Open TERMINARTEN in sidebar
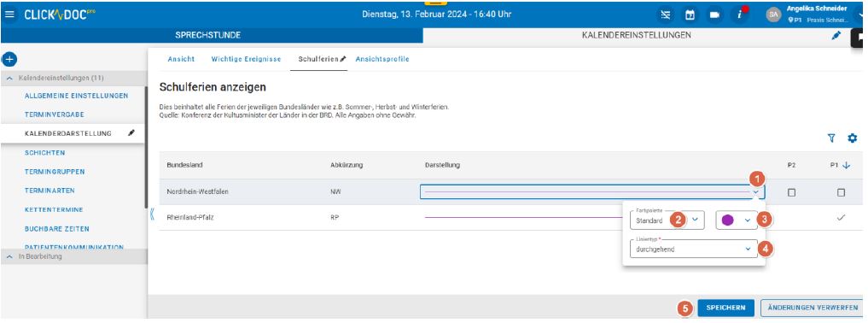The image size is (868, 323). 50,191
